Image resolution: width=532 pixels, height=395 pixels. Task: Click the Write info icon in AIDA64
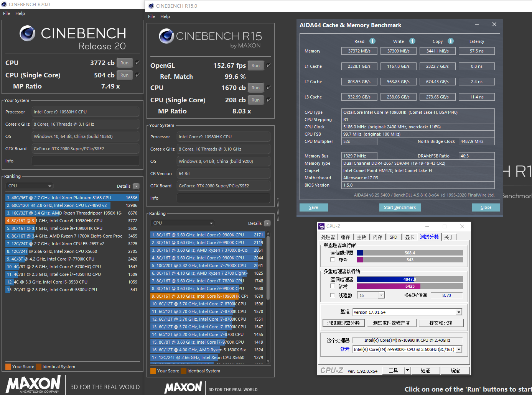[x=412, y=41]
